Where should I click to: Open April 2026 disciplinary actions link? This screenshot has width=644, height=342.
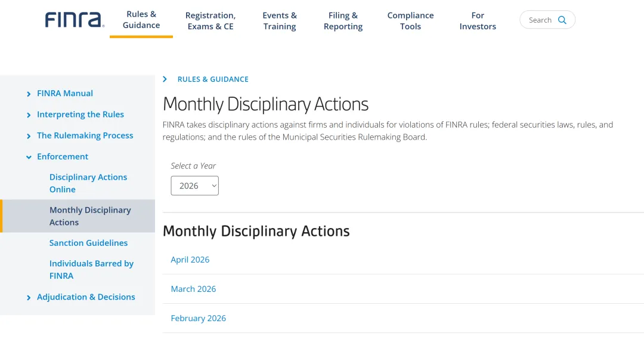(190, 260)
